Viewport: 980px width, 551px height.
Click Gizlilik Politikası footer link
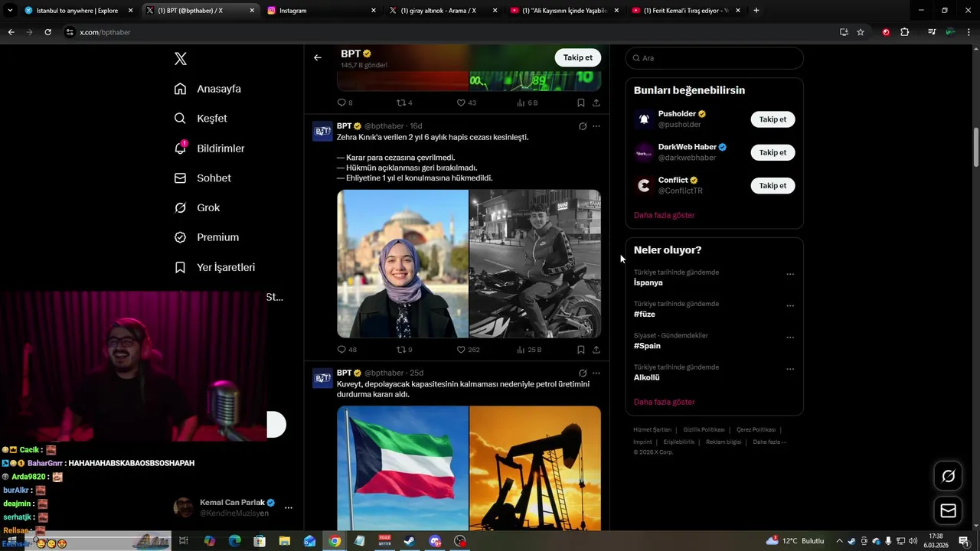point(704,430)
